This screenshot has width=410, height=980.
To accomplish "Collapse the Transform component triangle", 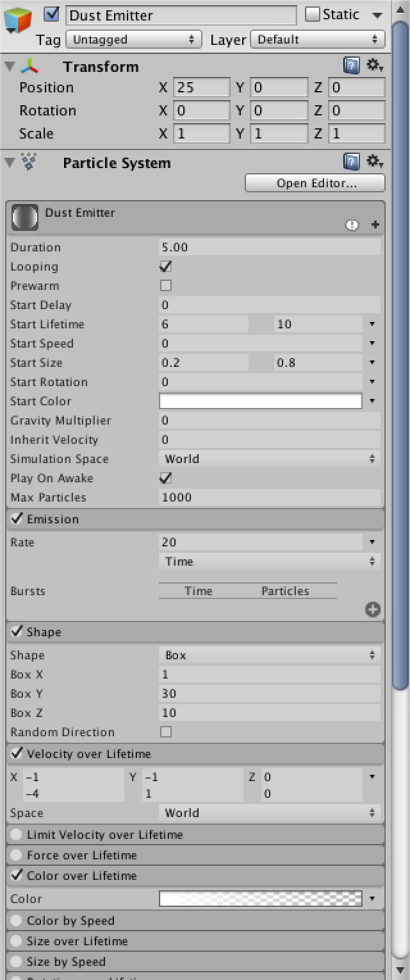I will point(9,66).
